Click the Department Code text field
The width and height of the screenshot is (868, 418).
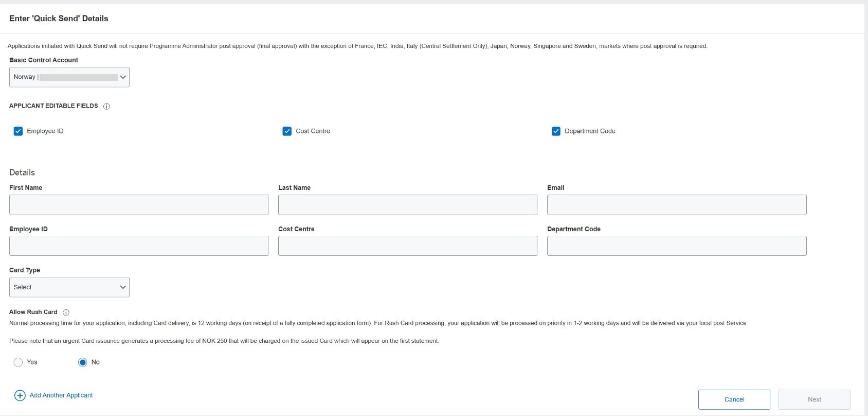click(677, 246)
